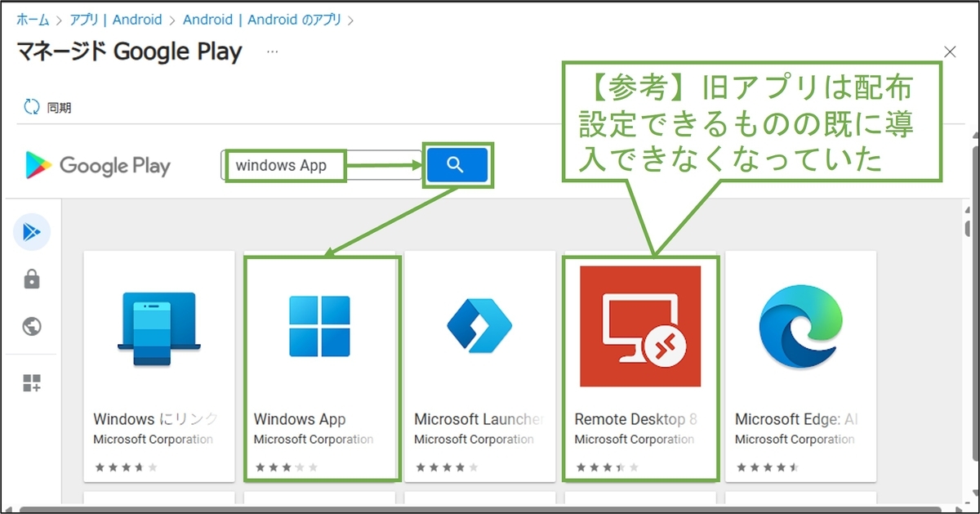Open the private apps lock icon
Viewport: 980px width, 514px height.
tap(32, 279)
